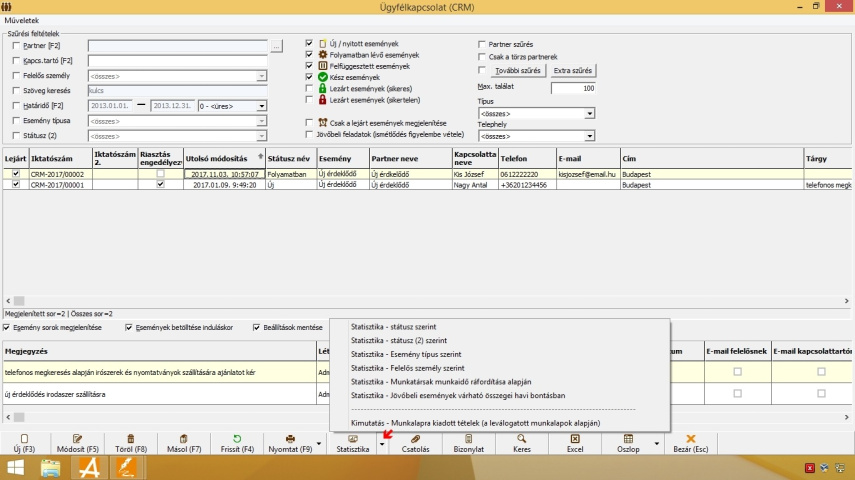Uncheck Események betöltése induláskor

(x=129, y=327)
